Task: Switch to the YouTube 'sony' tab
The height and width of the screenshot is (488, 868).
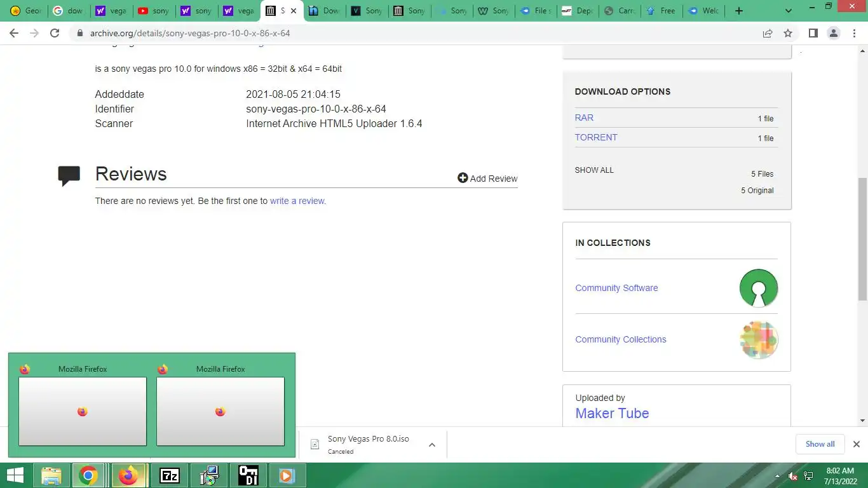Action: point(153,11)
